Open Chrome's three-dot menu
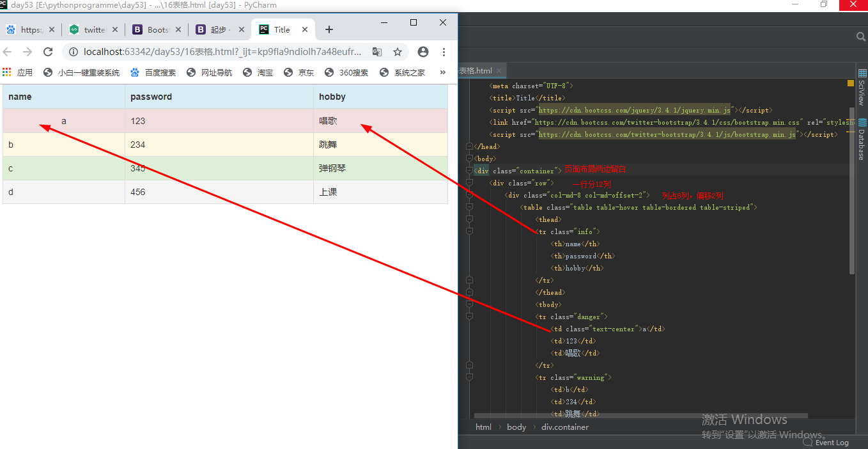Image resolution: width=868 pixels, height=449 pixels. tap(444, 52)
